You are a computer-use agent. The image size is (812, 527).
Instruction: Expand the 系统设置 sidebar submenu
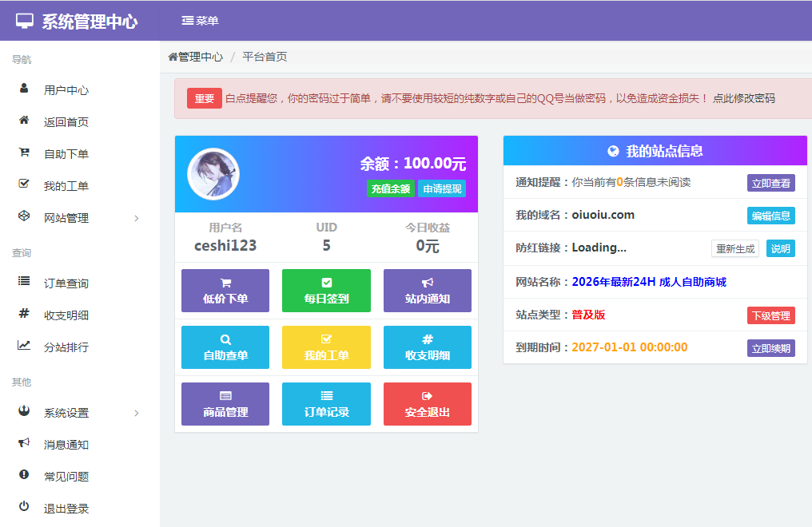click(80, 413)
